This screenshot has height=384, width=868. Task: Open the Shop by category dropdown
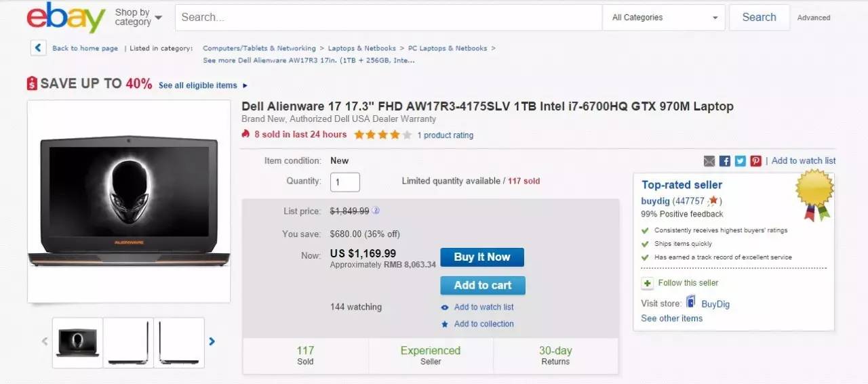tap(138, 17)
